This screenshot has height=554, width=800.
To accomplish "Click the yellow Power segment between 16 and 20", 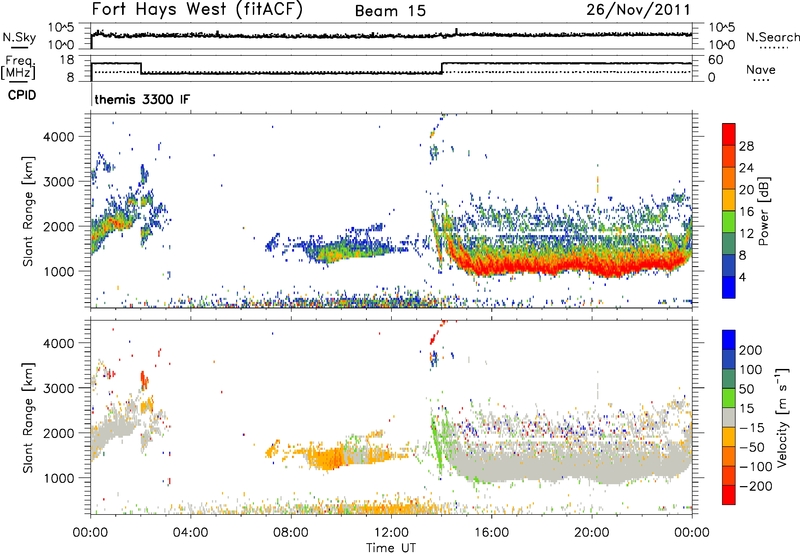I will [729, 200].
